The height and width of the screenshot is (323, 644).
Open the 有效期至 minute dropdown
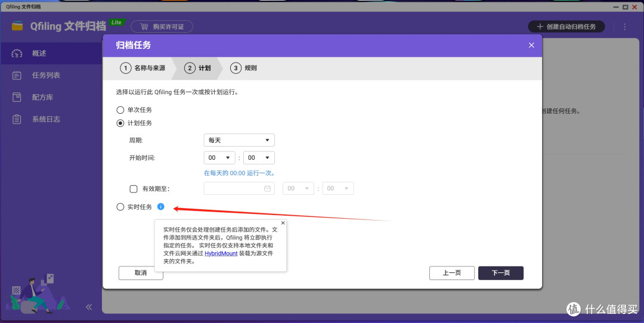click(338, 188)
